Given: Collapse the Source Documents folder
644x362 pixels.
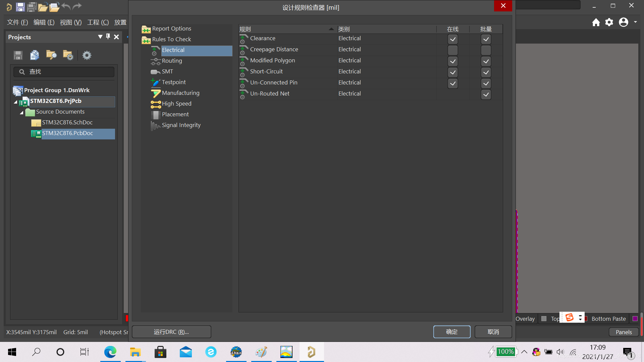Looking at the screenshot, I should click(x=21, y=113).
